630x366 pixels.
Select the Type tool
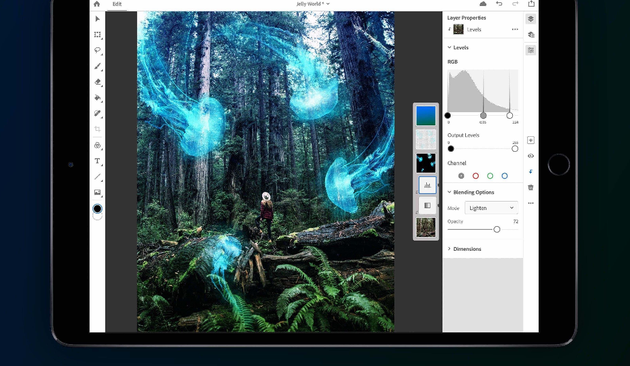click(97, 161)
